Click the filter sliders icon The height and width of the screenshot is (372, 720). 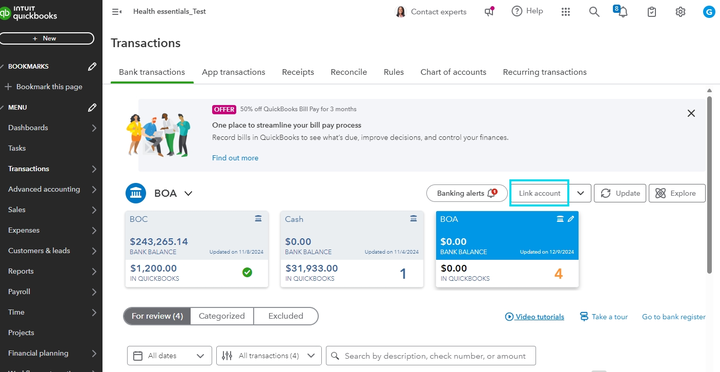227,355
